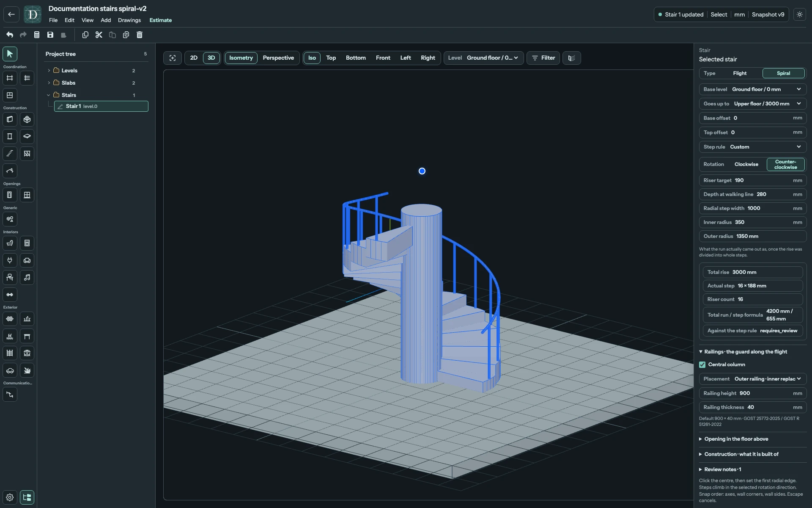Click the floppy disk save icon

click(x=50, y=35)
